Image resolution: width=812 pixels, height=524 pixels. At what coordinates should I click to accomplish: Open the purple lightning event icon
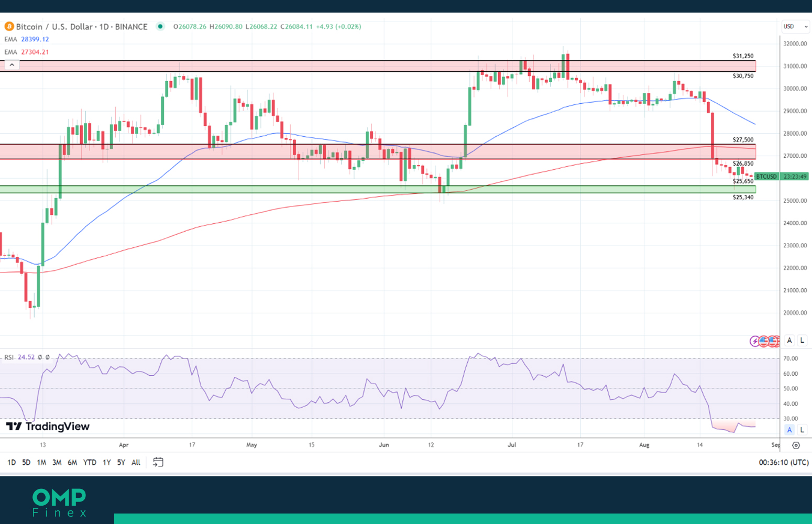[x=755, y=341]
